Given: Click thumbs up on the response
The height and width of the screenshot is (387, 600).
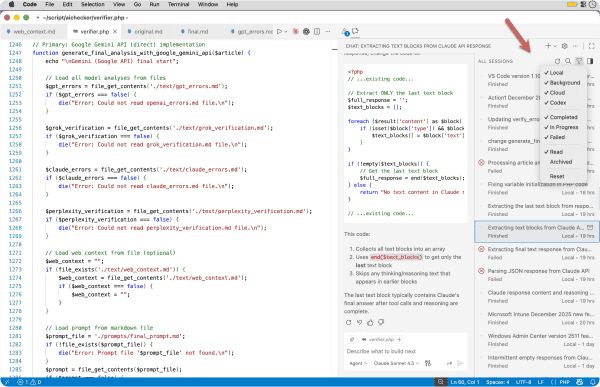Looking at the screenshot, I should pos(370,322).
